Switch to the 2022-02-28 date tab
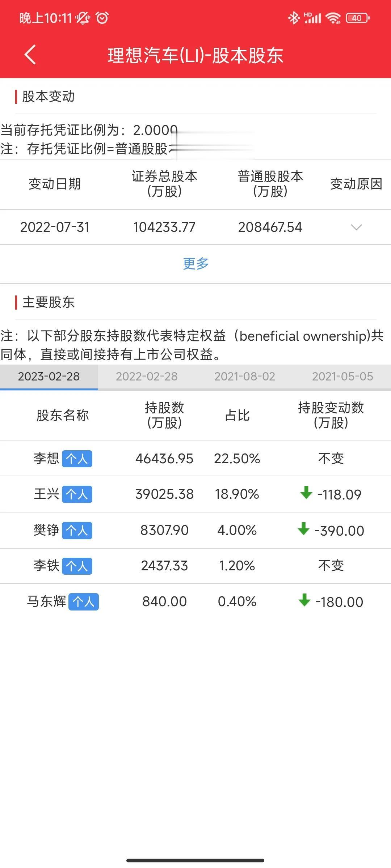Image resolution: width=391 pixels, height=868 pixels. coord(147,376)
